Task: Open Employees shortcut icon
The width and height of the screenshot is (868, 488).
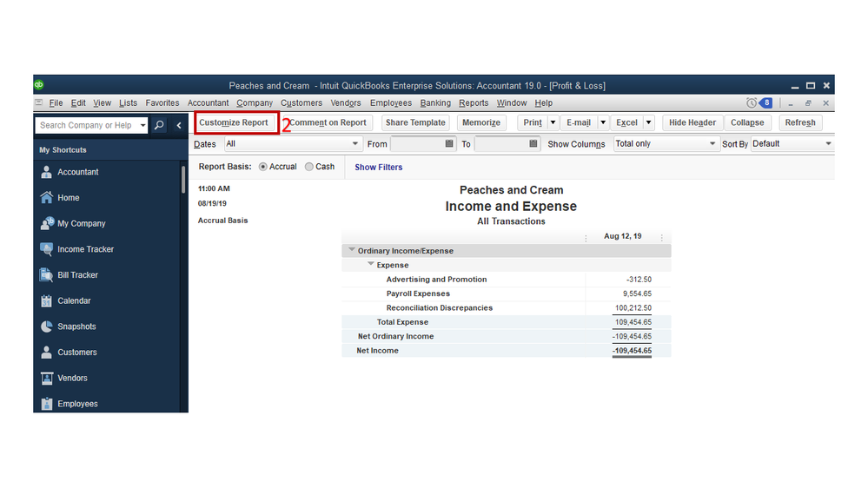Action: point(47,404)
